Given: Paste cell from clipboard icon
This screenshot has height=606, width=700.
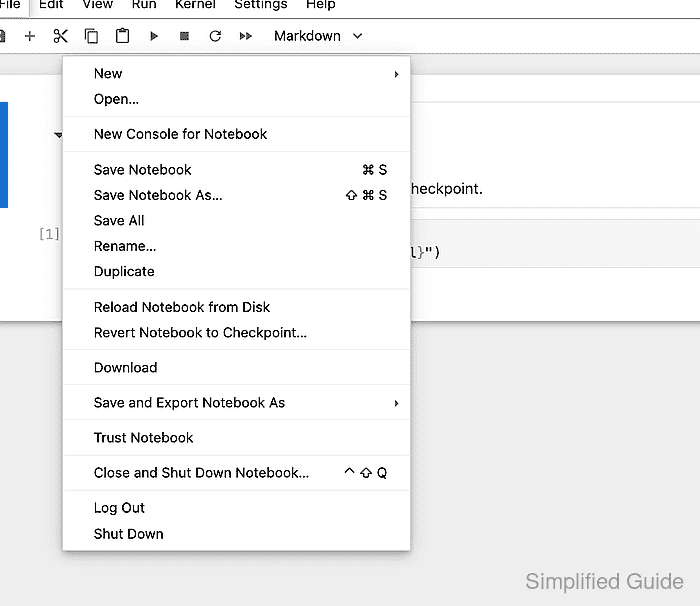Looking at the screenshot, I should [x=122, y=36].
